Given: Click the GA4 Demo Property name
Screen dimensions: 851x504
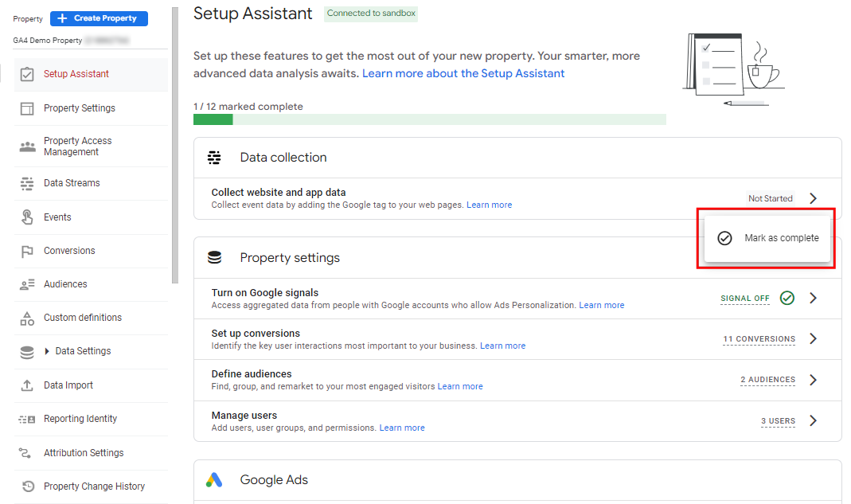Looking at the screenshot, I should tap(48, 41).
